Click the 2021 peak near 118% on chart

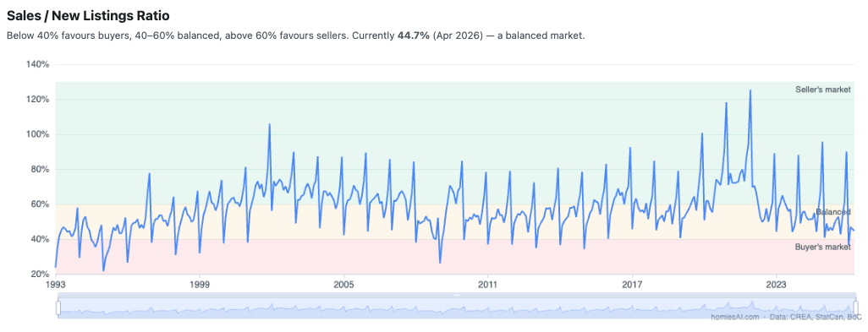click(726, 103)
